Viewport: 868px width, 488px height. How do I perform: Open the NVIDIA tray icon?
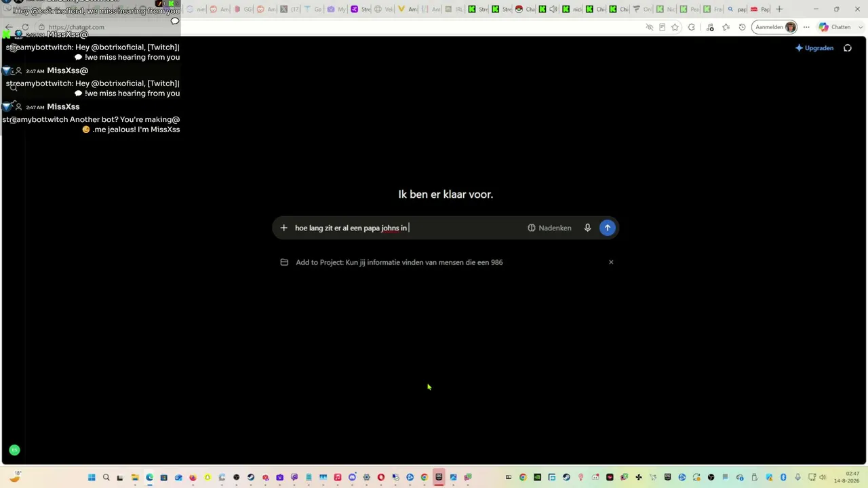click(537, 477)
